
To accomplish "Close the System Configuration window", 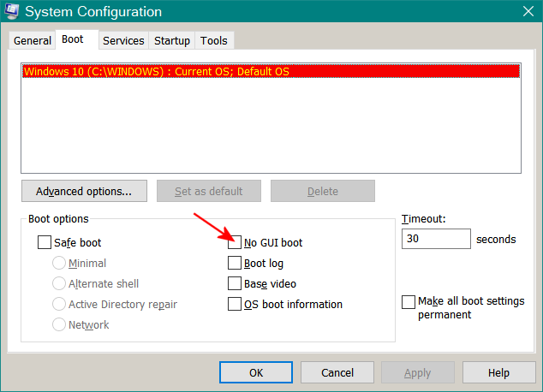I will (528, 11).
